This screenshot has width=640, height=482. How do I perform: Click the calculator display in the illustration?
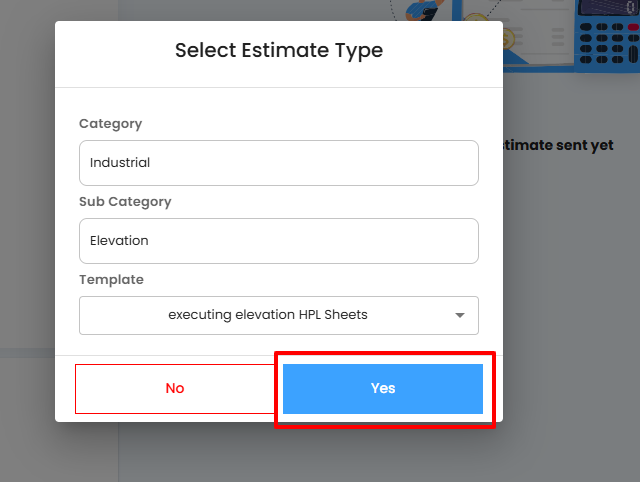(609, 8)
